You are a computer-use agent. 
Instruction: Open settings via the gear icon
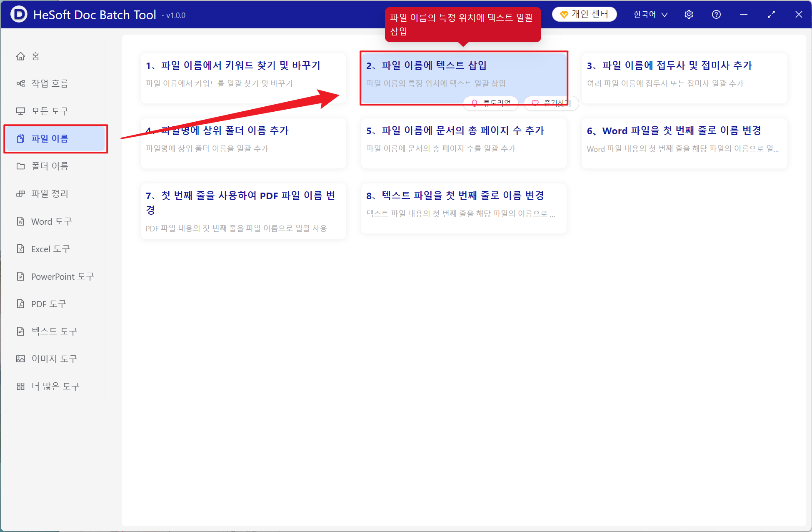click(x=689, y=15)
